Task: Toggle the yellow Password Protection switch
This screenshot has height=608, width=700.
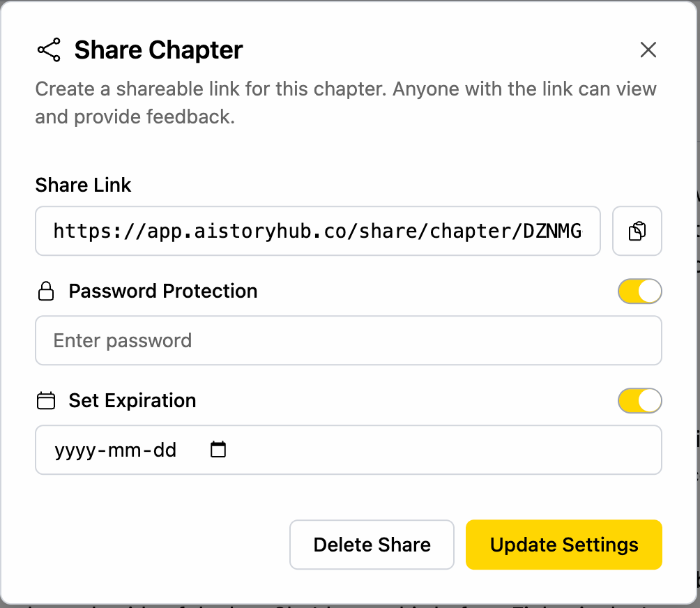Action: click(x=639, y=291)
